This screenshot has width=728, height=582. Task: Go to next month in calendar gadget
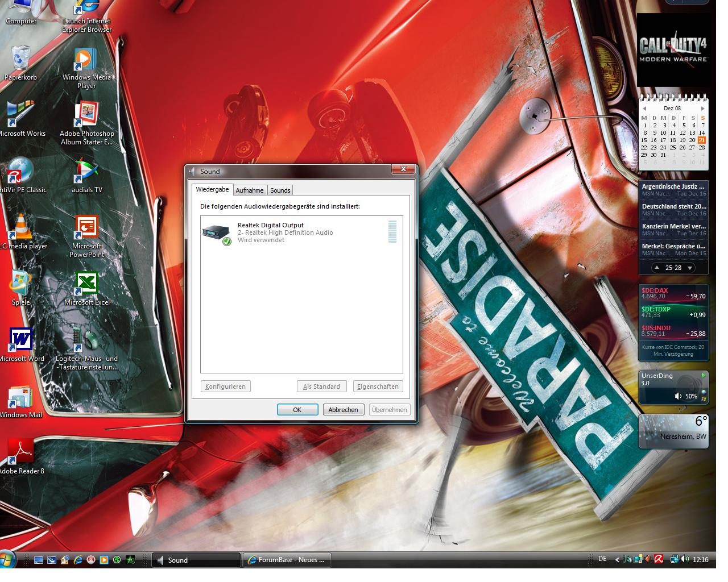[702, 108]
